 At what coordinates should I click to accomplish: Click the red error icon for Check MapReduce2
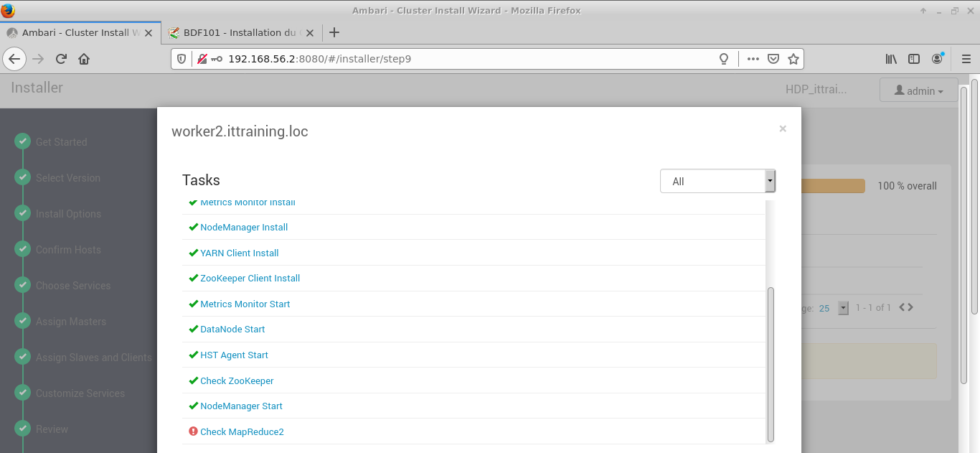point(193,431)
